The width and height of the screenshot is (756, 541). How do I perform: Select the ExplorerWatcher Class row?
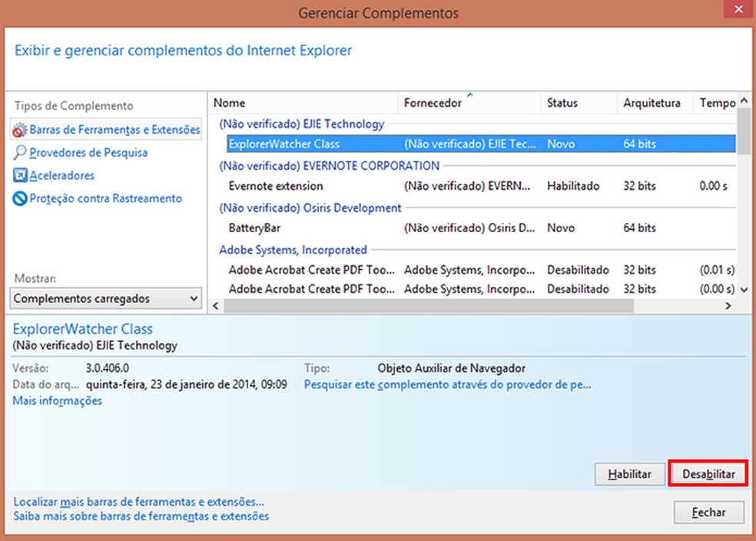tap(481, 144)
